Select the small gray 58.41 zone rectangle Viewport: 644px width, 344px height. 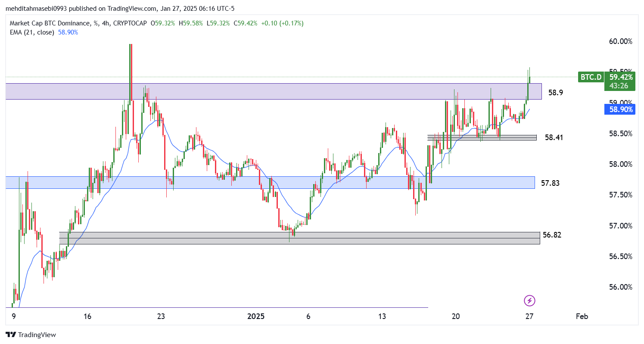tap(482, 138)
